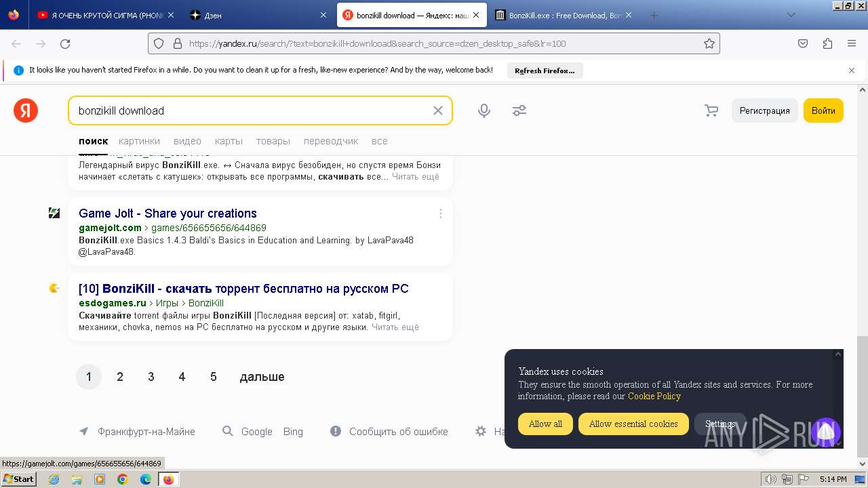The image size is (868, 488).
Task: Go to results page 5
Action: tap(213, 377)
